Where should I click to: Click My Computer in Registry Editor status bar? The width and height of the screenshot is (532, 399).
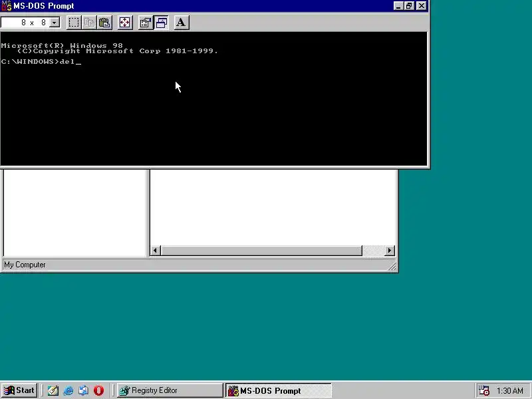pyautogui.click(x=25, y=265)
